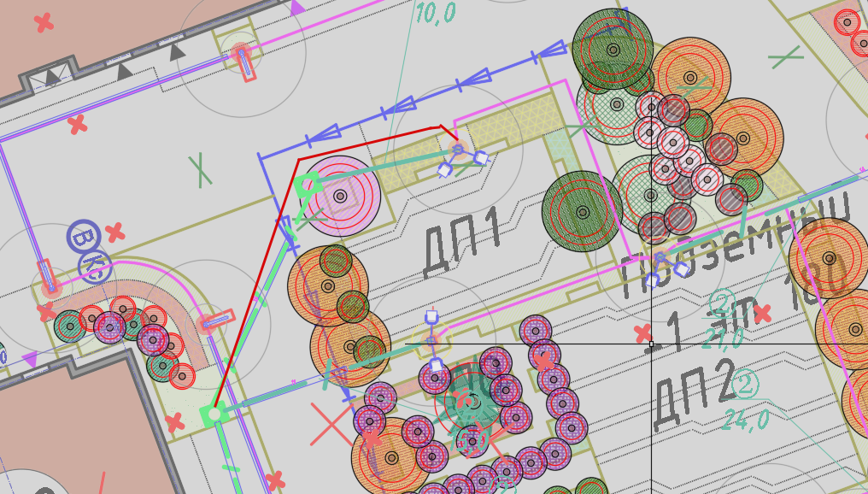The width and height of the screenshot is (868, 494).
Task: Select the ДП2 text label
Action: tap(694, 394)
